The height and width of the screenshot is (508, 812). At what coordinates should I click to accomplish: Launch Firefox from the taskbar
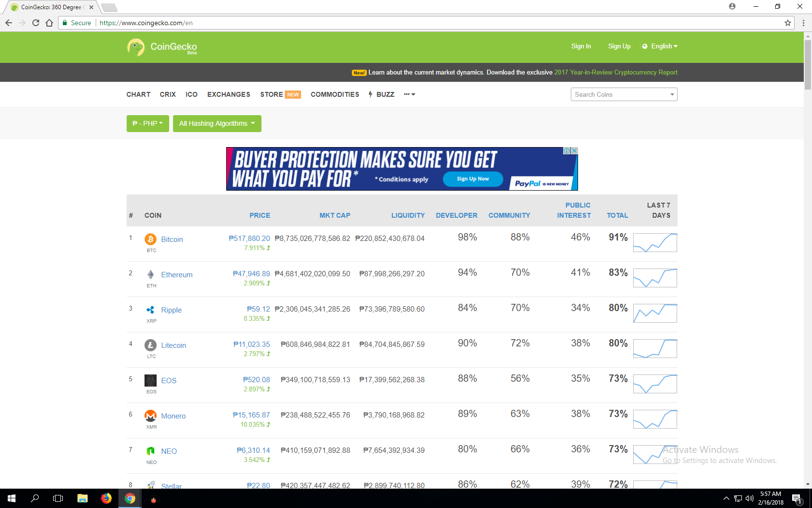[106, 498]
